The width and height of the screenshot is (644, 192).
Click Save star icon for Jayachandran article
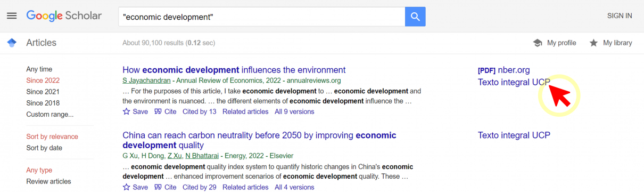tap(127, 112)
